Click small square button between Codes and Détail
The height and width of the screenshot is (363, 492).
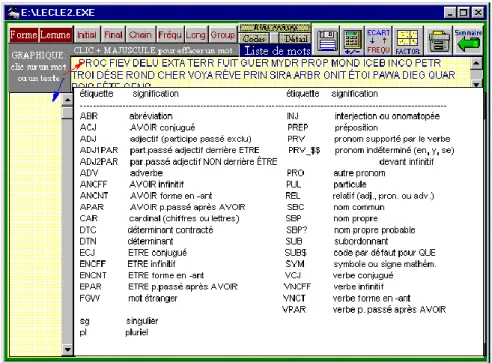pos(274,39)
